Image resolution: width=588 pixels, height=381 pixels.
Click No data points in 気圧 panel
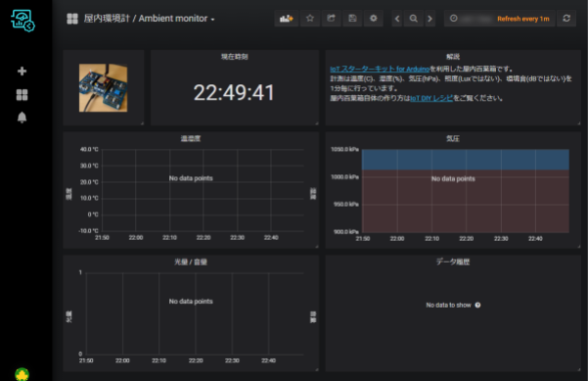[453, 179]
